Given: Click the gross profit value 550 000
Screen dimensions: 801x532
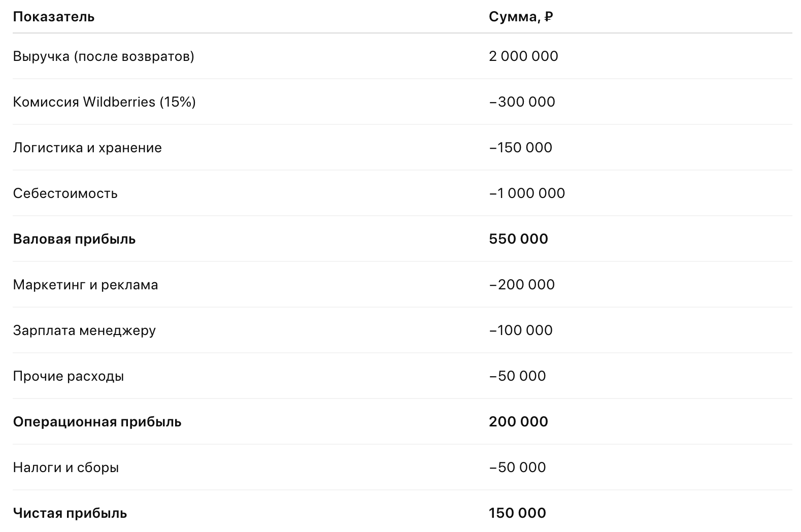Looking at the screenshot, I should [518, 239].
